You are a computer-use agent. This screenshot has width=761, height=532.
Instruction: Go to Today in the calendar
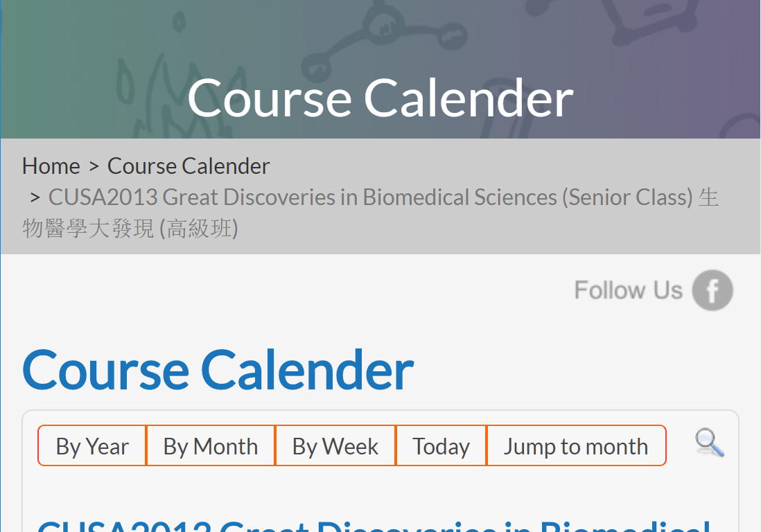pyautogui.click(x=441, y=446)
